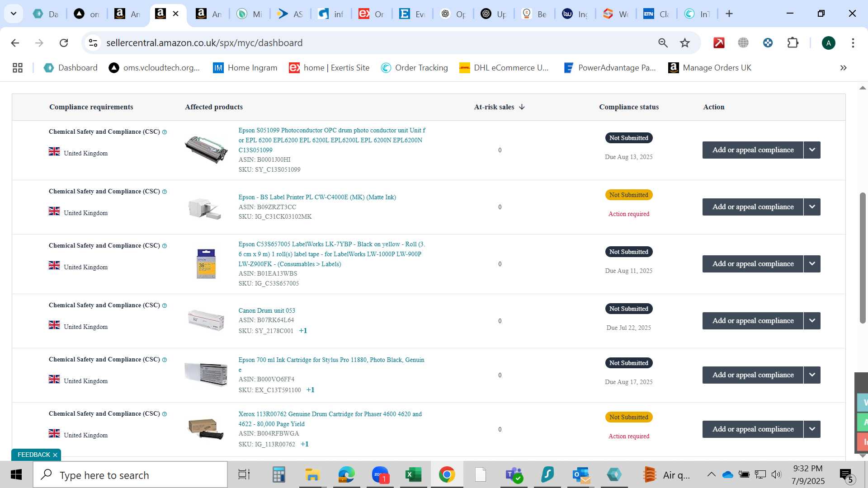Screen dimensions: 868x488
Task: Open a new browser tab with plus
Action: click(729, 14)
